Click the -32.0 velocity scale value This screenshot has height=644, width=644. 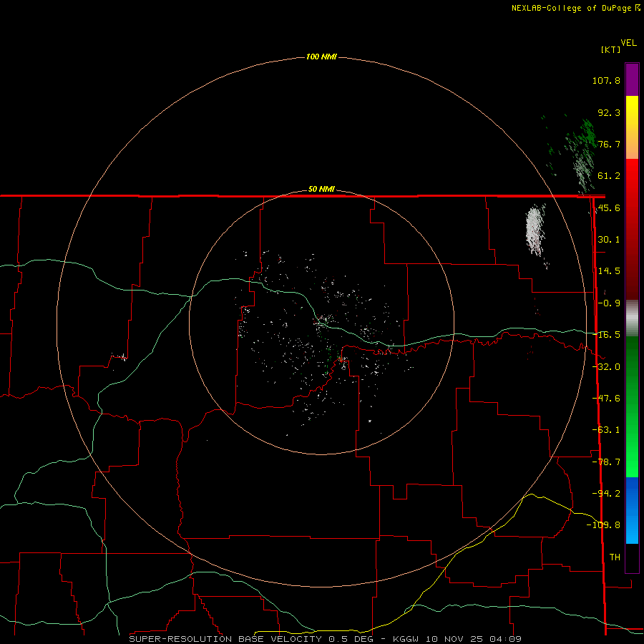click(607, 367)
